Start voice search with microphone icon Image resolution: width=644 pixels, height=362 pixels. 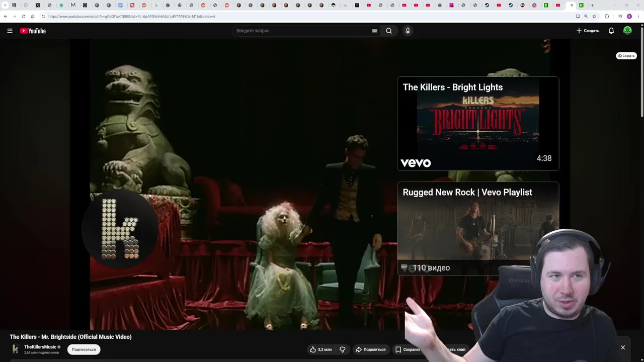click(x=408, y=31)
